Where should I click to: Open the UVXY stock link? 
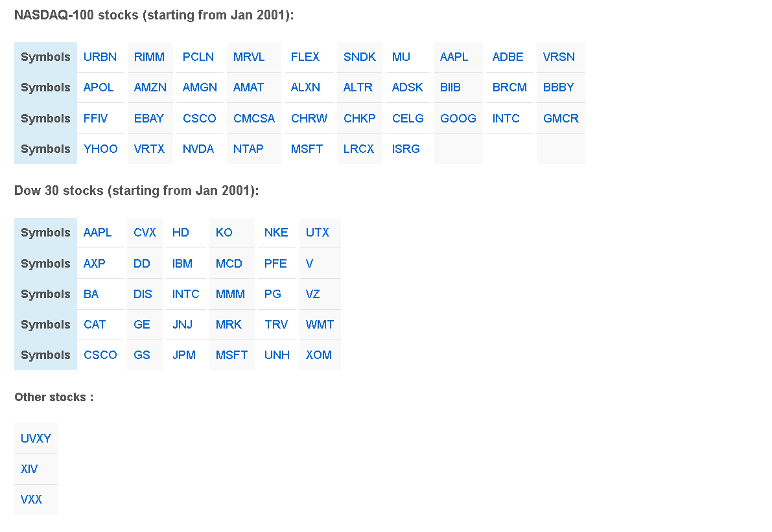click(36, 439)
